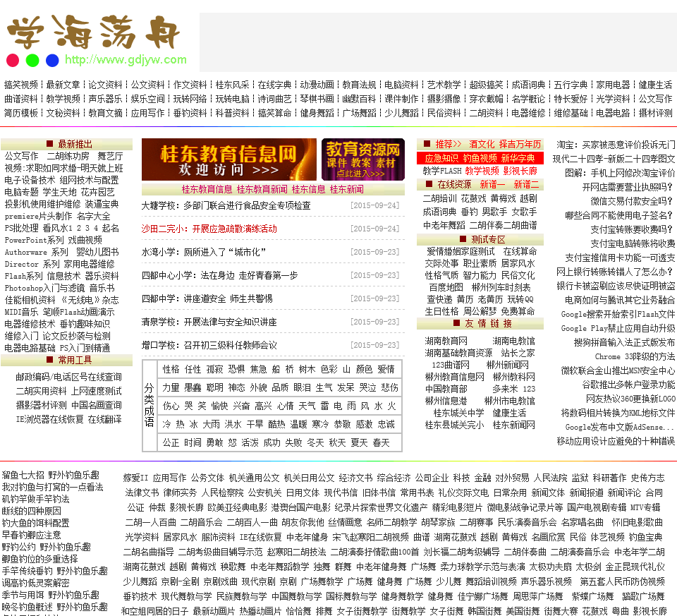Open 新华字典 in the red bar

pyautogui.click(x=518, y=159)
